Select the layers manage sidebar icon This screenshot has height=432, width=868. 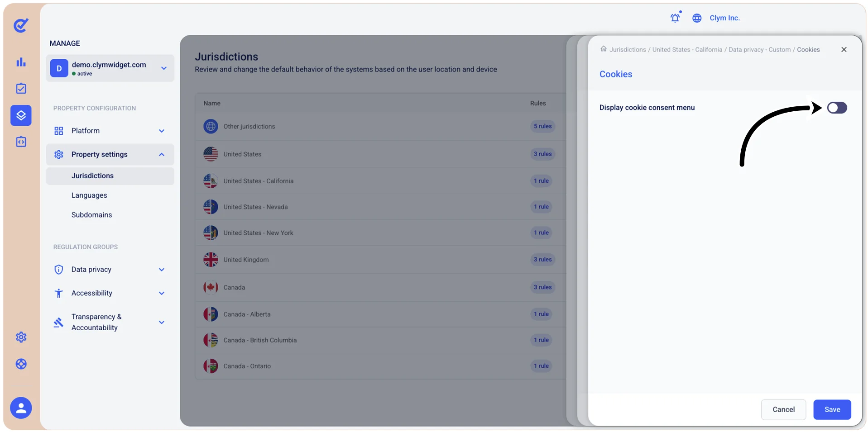[21, 115]
